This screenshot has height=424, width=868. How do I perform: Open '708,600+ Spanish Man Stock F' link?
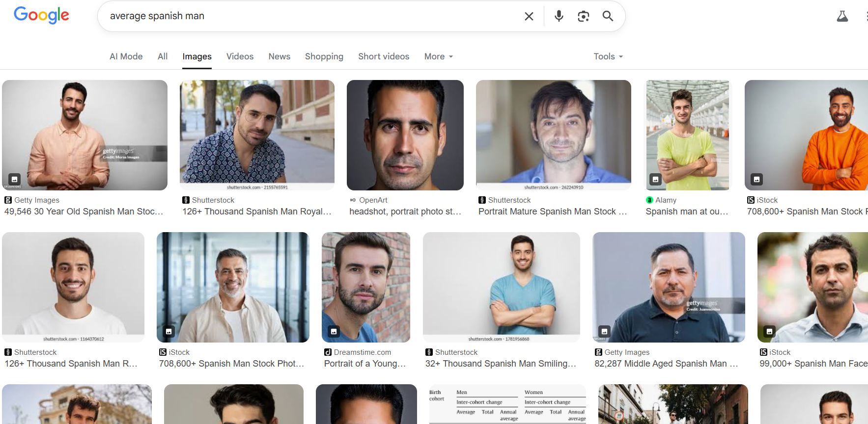tap(807, 212)
